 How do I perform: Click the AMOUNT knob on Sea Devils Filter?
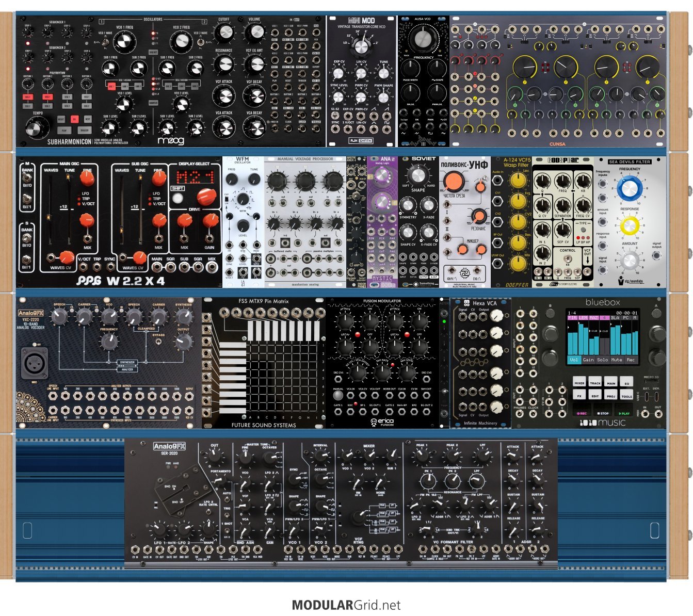point(630,261)
